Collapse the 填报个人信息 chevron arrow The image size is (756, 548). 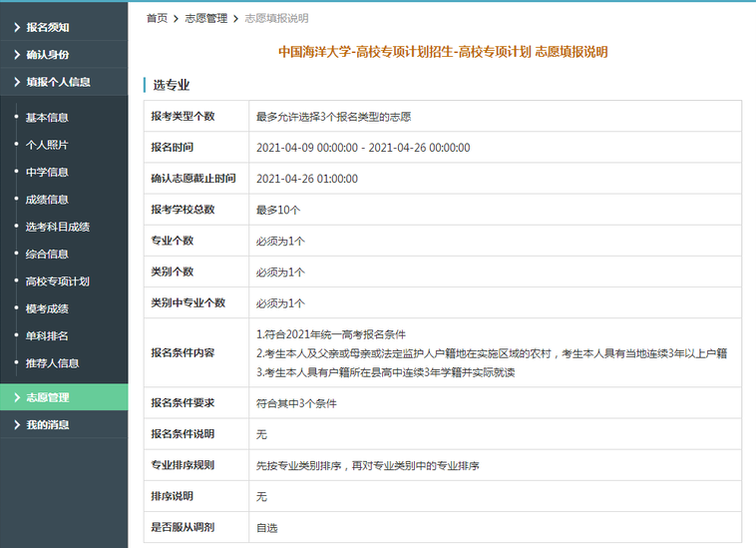click(x=17, y=82)
